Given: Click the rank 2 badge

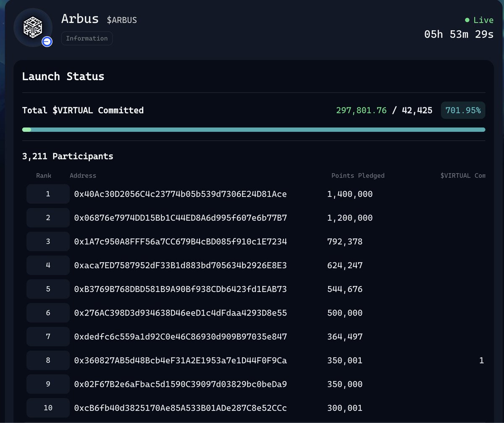Looking at the screenshot, I should pos(48,217).
